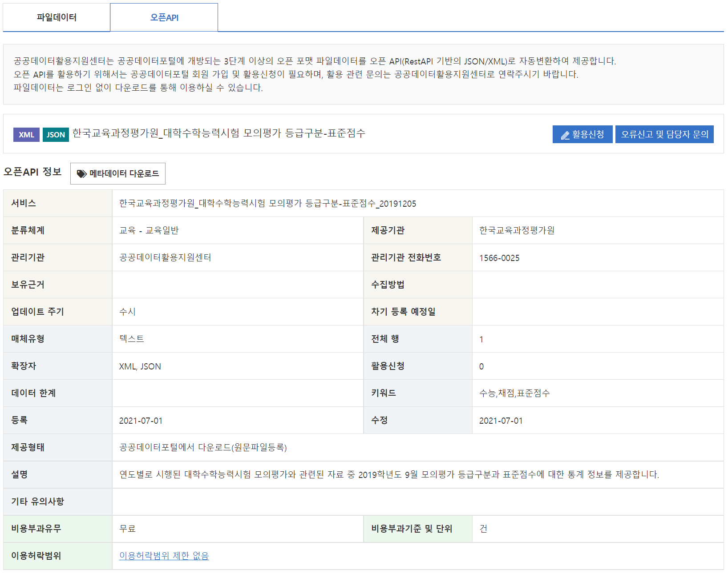Click the 수집방법 label

(388, 285)
